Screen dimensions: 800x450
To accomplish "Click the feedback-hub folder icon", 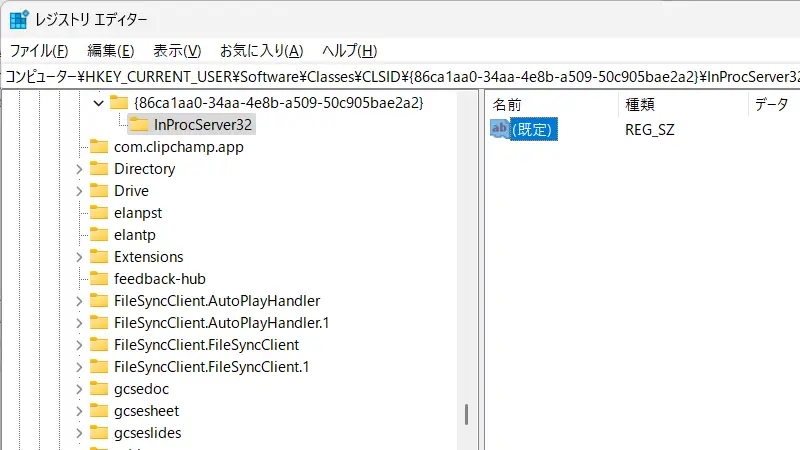I will pyautogui.click(x=99, y=279).
